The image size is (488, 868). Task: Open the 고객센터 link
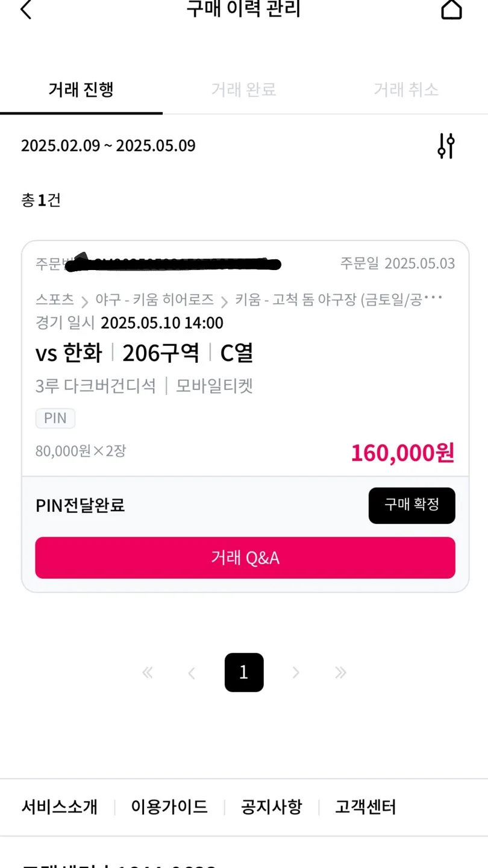point(366,807)
